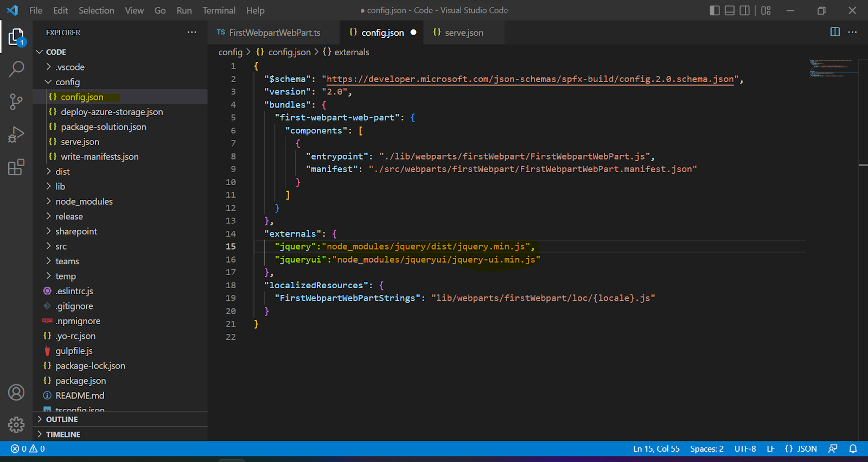
Task: Open the package.json file
Action: (120, 381)
